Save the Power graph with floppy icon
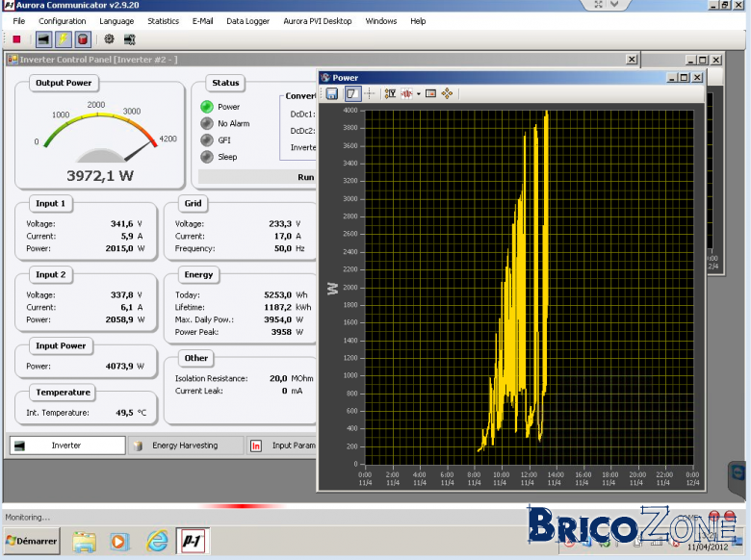The height and width of the screenshot is (560, 751). [x=332, y=93]
